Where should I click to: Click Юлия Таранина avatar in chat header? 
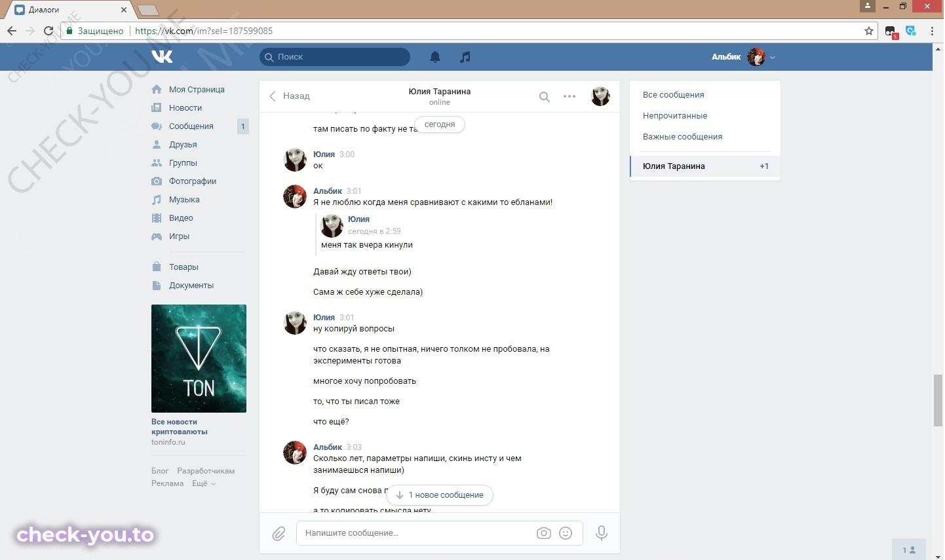click(600, 96)
